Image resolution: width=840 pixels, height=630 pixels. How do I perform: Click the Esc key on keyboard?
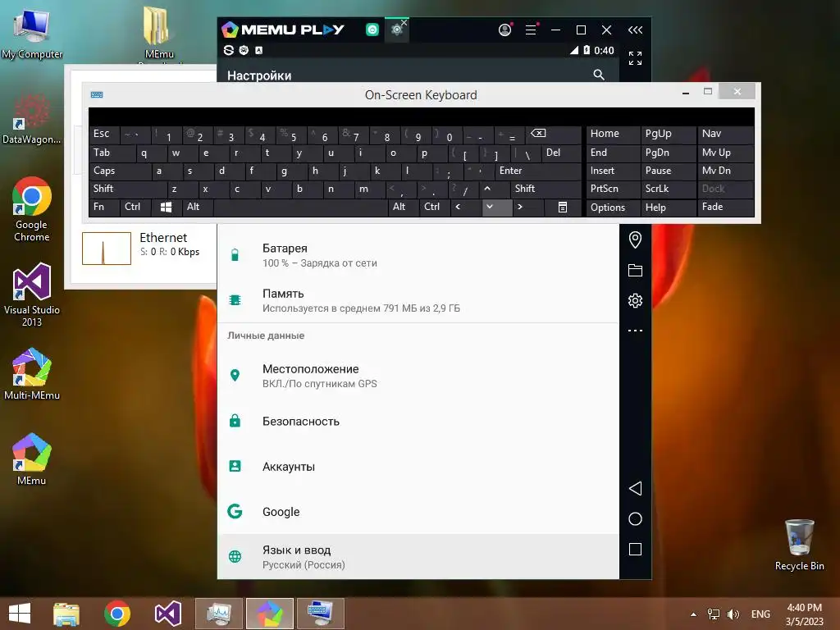(104, 134)
